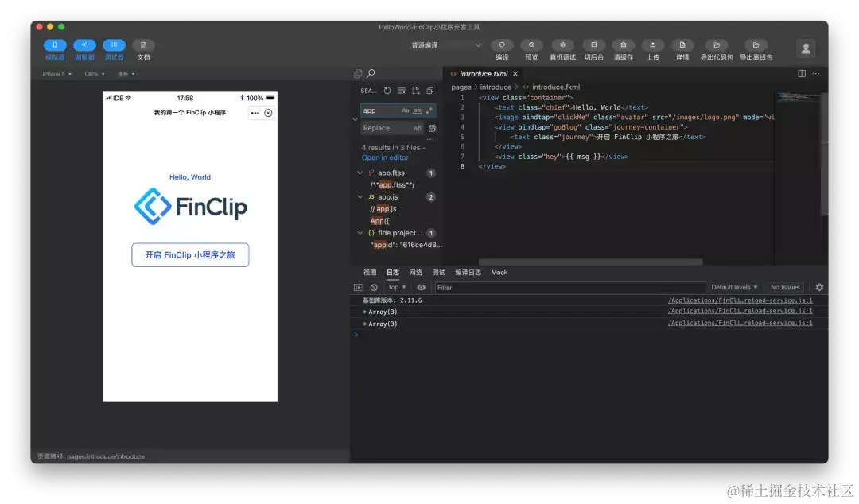Screen dimensions: 859x504
Task: Click the 'Open in editor' link
Action: coord(385,157)
